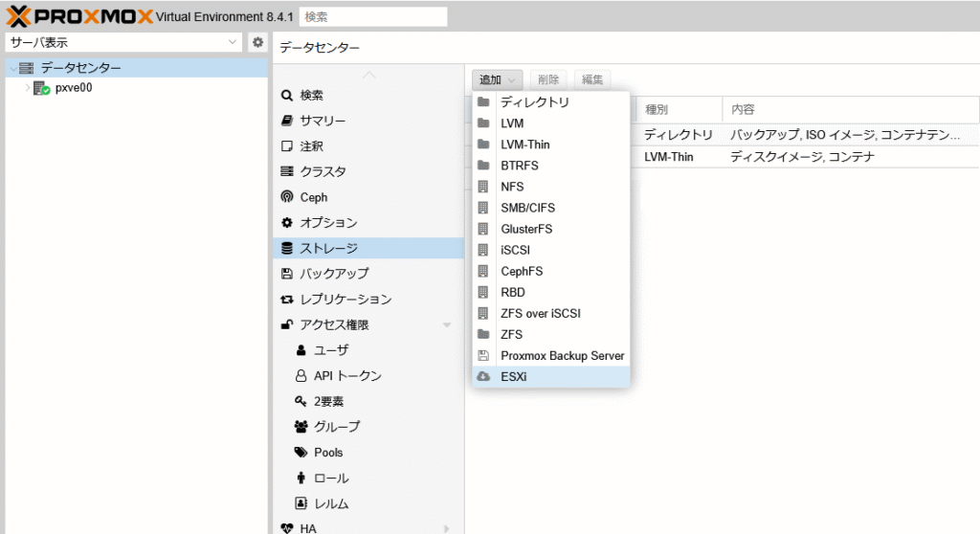
Task: Click the key icon beside 2要素
Action: click(301, 401)
